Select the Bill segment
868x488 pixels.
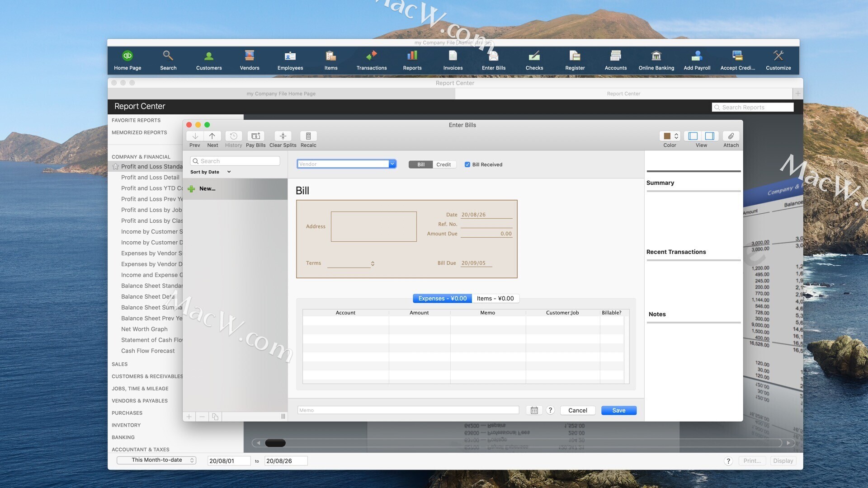[421, 164]
